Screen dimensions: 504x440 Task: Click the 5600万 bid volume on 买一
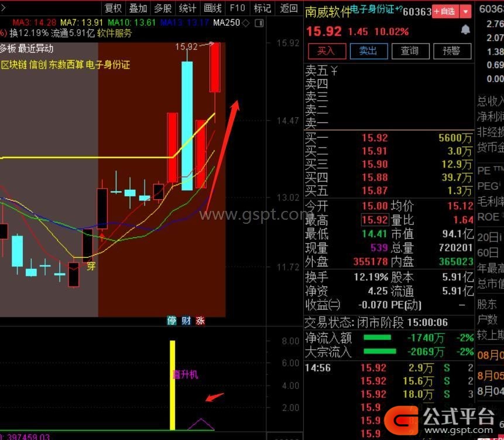(455, 138)
